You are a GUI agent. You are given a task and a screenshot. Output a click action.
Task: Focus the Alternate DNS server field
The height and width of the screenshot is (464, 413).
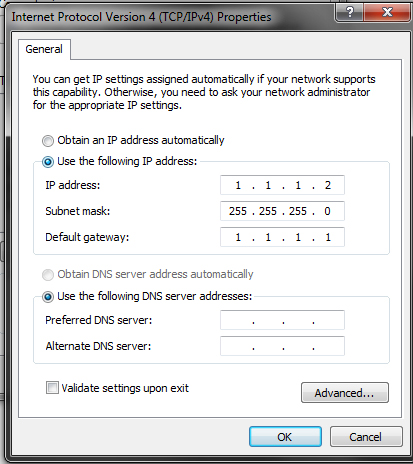(282, 346)
